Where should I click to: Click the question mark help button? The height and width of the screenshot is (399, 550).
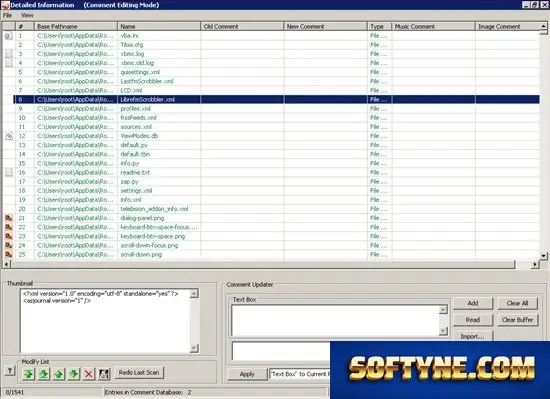(10, 371)
